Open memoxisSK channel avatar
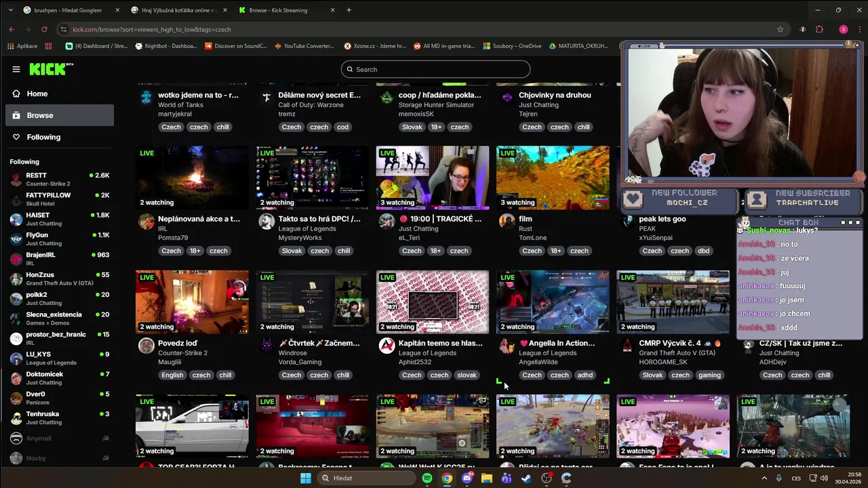The width and height of the screenshot is (868, 488). 387,98
